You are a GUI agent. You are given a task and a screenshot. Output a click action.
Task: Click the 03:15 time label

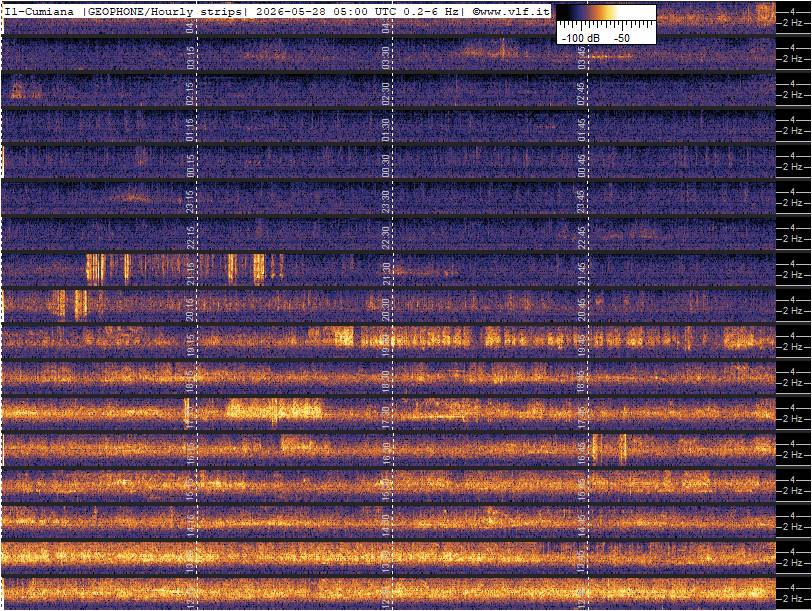point(191,57)
